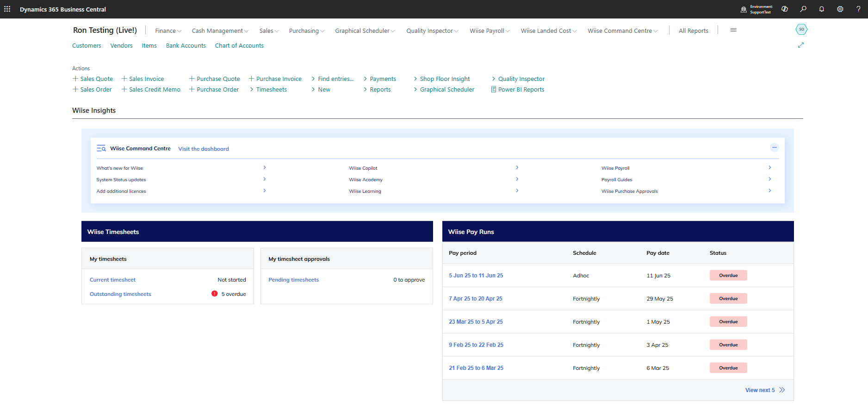This screenshot has height=412, width=868.
Task: Click the View next 5 link
Action: [x=760, y=390]
